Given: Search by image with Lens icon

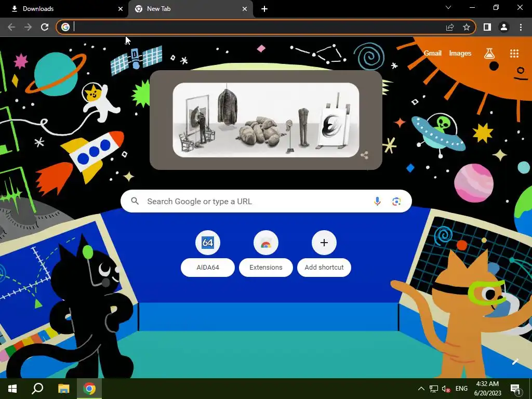Looking at the screenshot, I should [396, 201].
